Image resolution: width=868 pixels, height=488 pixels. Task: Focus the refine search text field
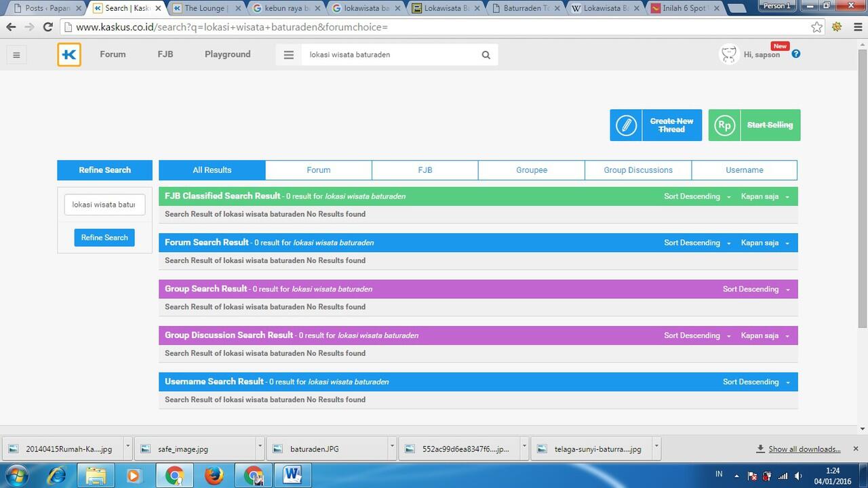[x=104, y=205]
